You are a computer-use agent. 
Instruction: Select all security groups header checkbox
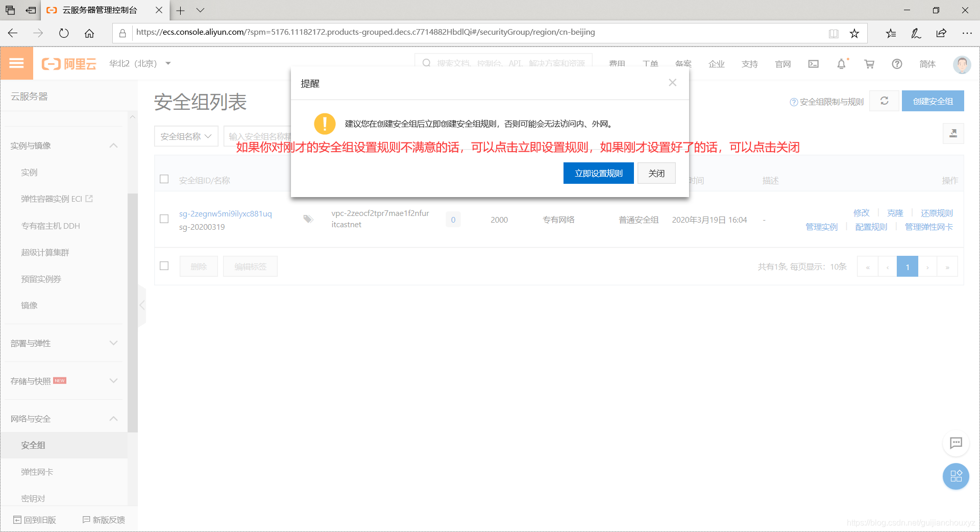(164, 179)
